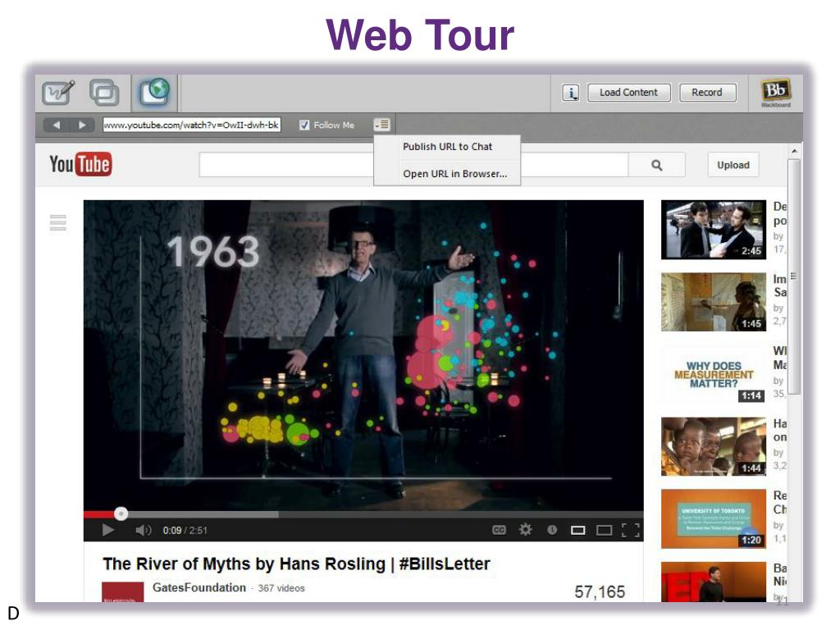The image size is (840, 630).
Task: Click the Record button
Action: 707,93
